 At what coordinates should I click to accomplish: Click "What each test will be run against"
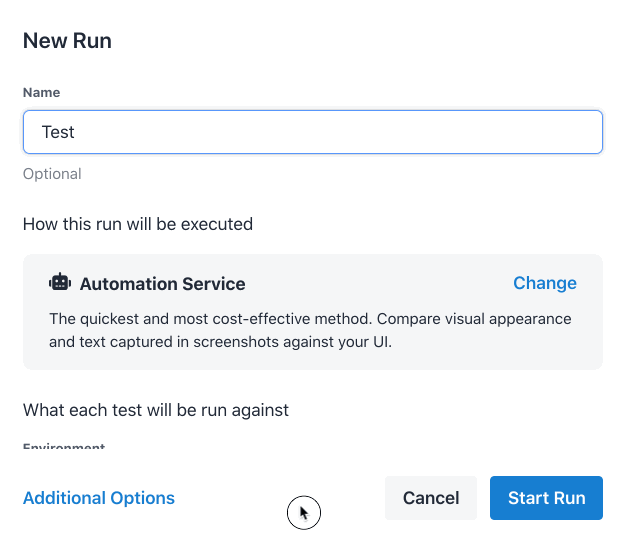click(156, 410)
